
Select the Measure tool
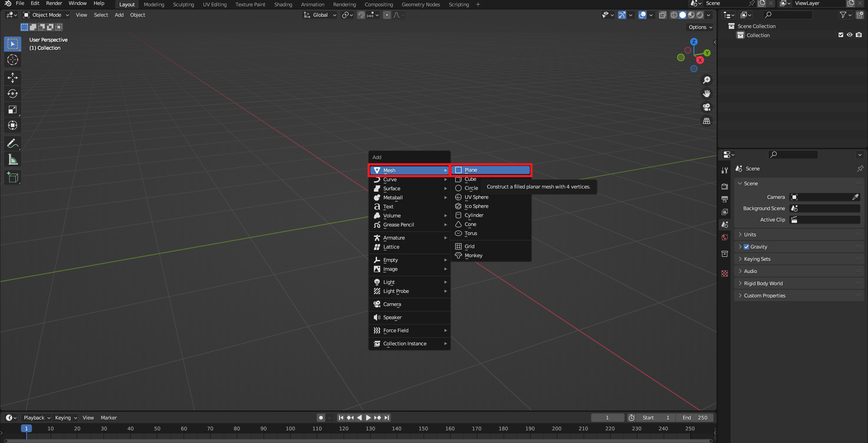13,160
